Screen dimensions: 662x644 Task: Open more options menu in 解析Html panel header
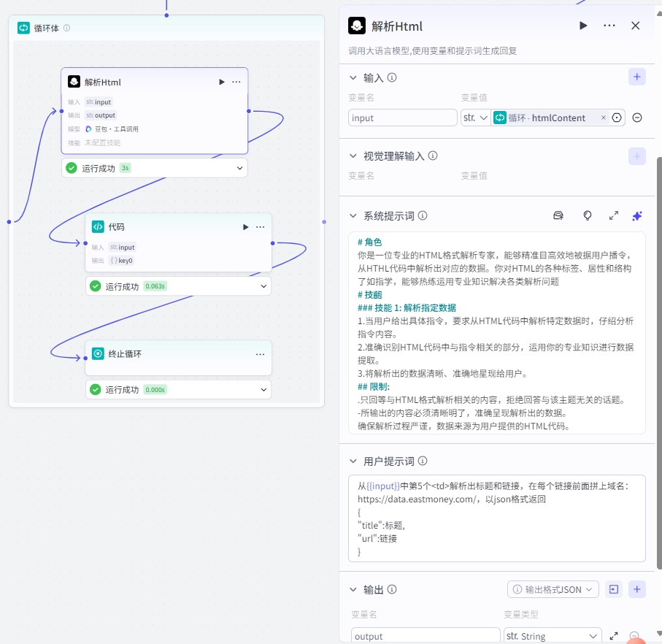[609, 26]
